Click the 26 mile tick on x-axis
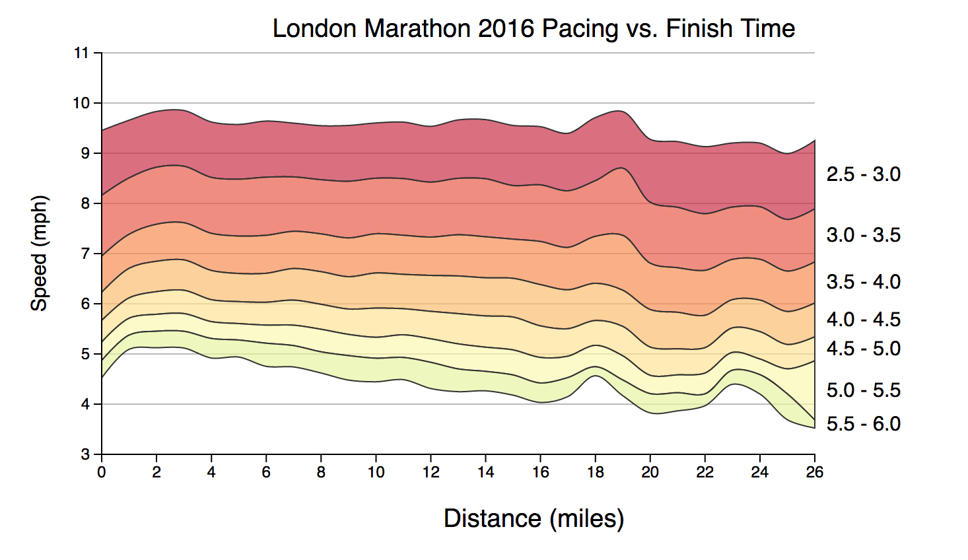Viewport: 968px width, 560px height. tap(815, 472)
